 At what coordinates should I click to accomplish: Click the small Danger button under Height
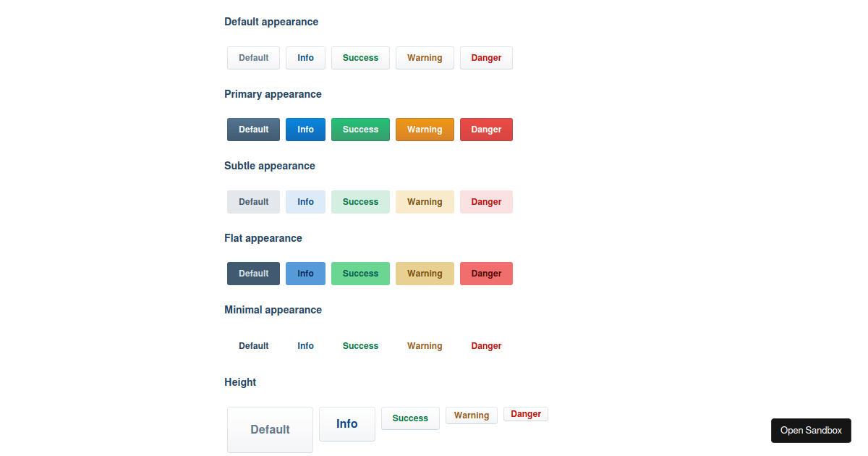526,413
